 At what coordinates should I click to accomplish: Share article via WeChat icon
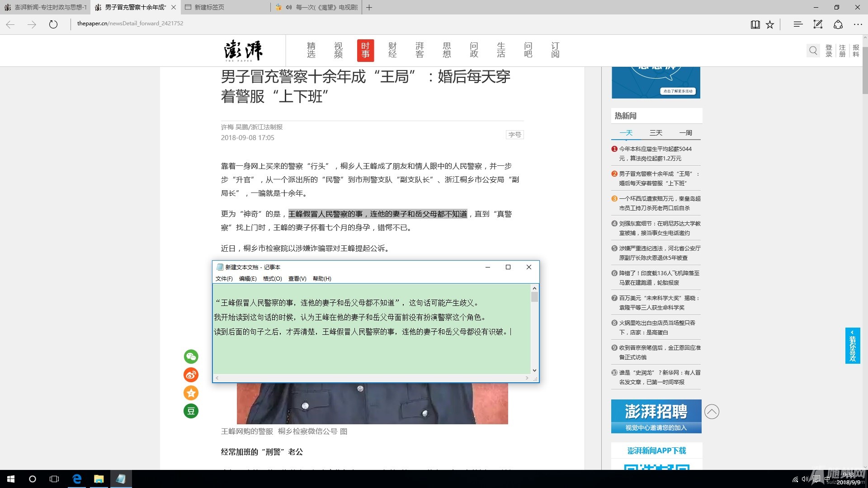(191, 357)
